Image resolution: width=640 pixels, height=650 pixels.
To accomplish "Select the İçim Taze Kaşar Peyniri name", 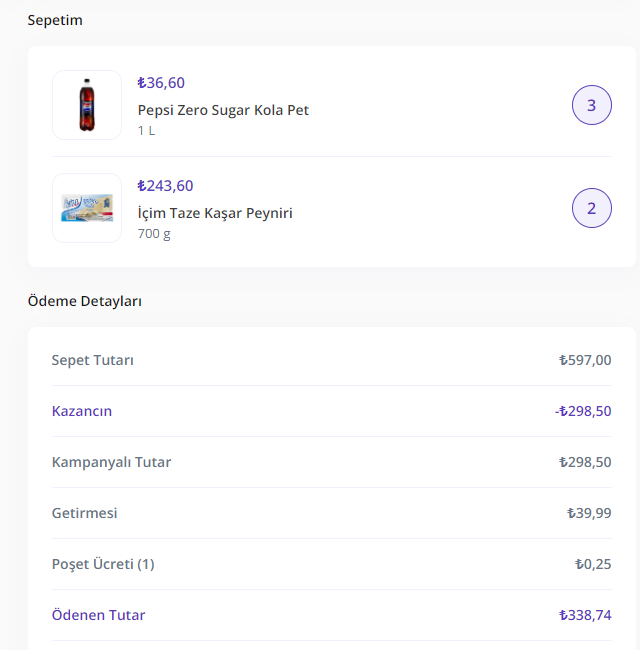I will coord(215,213).
